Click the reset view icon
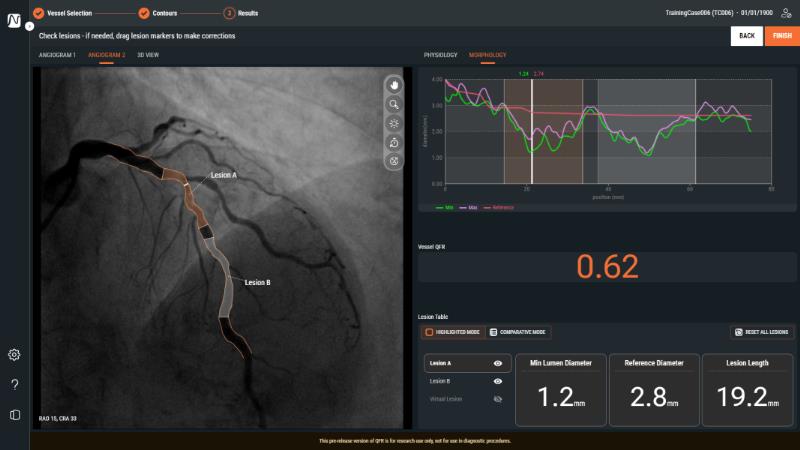 click(394, 141)
